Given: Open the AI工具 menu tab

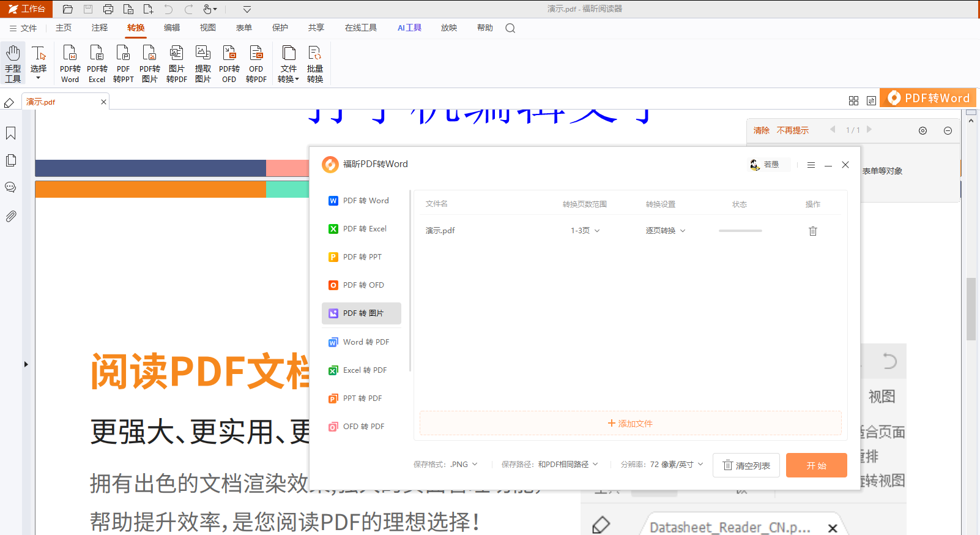Looking at the screenshot, I should tap(409, 28).
